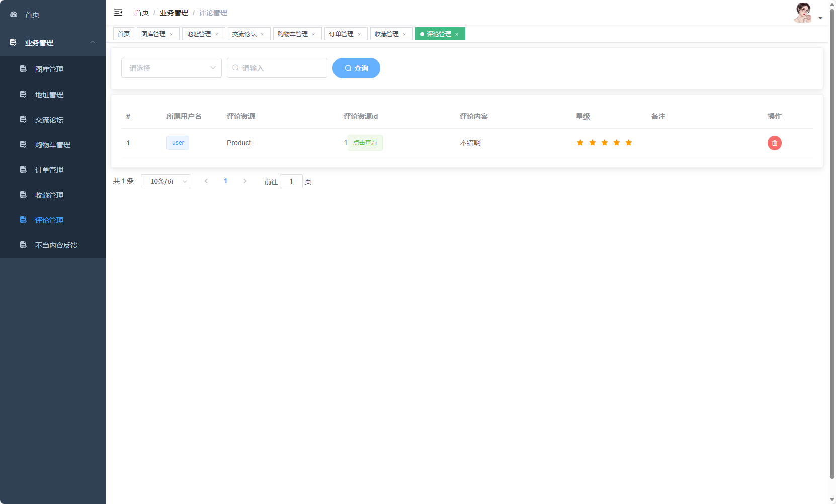Delete the comment using red trash icon
This screenshot has width=836, height=504.
click(x=774, y=143)
